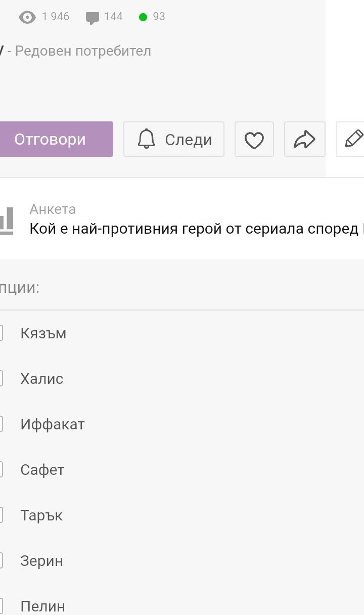Click the Редовен потребител user label
Screen dimensions: 364x615
(83, 51)
